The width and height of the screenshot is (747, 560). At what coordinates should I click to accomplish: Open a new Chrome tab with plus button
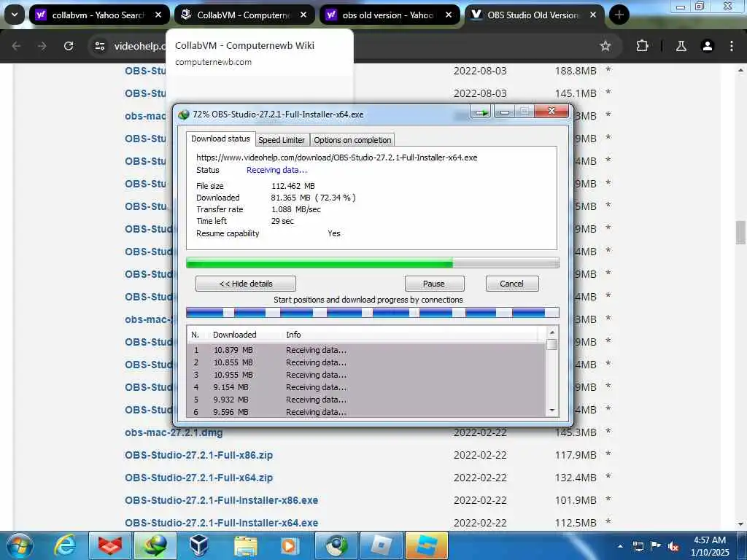(619, 15)
